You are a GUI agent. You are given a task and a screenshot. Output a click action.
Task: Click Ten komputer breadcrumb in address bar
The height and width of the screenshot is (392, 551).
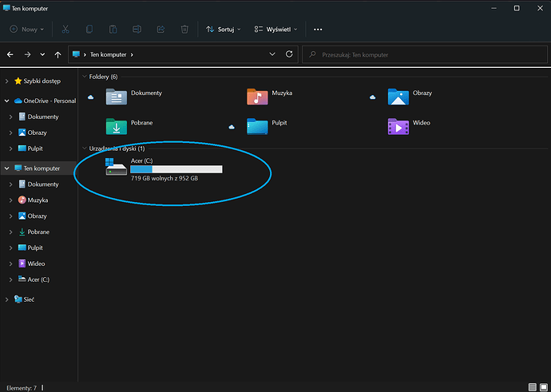(x=109, y=54)
